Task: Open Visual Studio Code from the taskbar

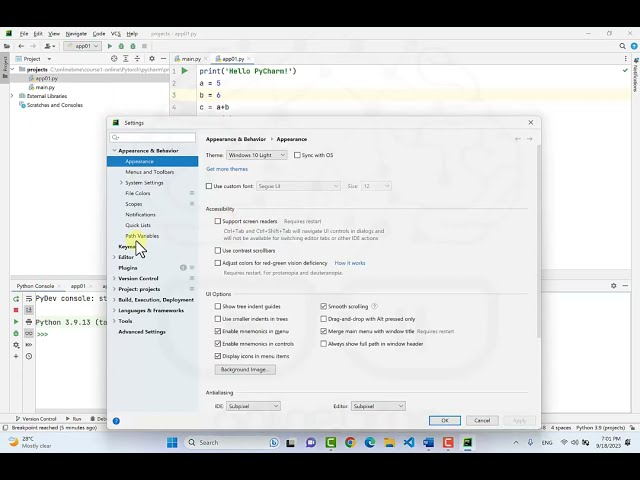Action: pos(409,442)
